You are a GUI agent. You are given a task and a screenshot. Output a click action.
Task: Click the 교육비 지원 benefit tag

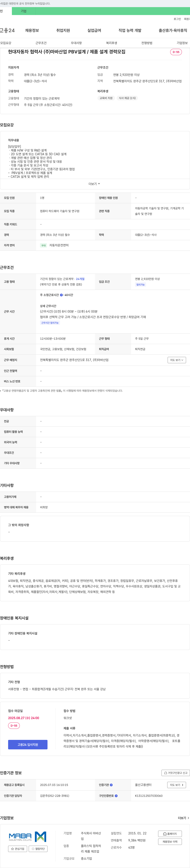click(x=106, y=98)
